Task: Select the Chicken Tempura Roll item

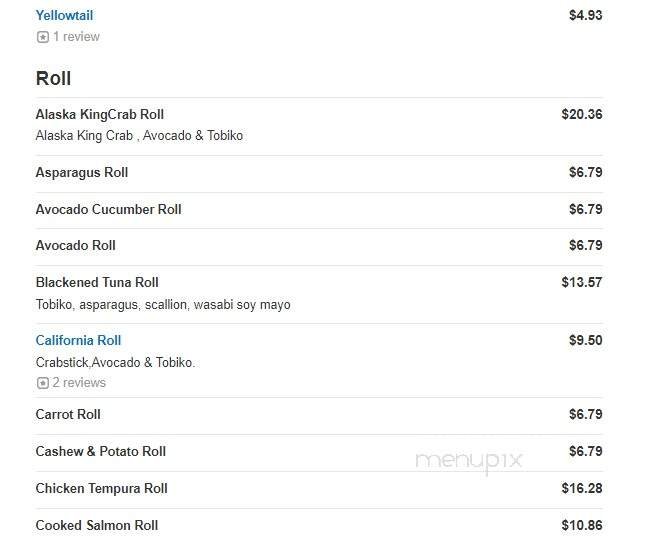Action: tap(101, 488)
